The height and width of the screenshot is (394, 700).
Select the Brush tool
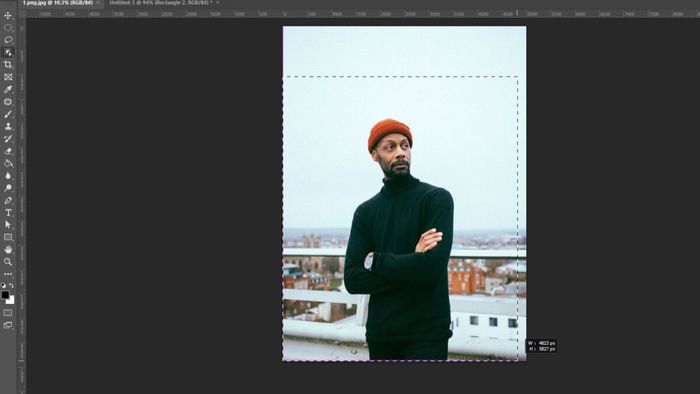(x=8, y=114)
